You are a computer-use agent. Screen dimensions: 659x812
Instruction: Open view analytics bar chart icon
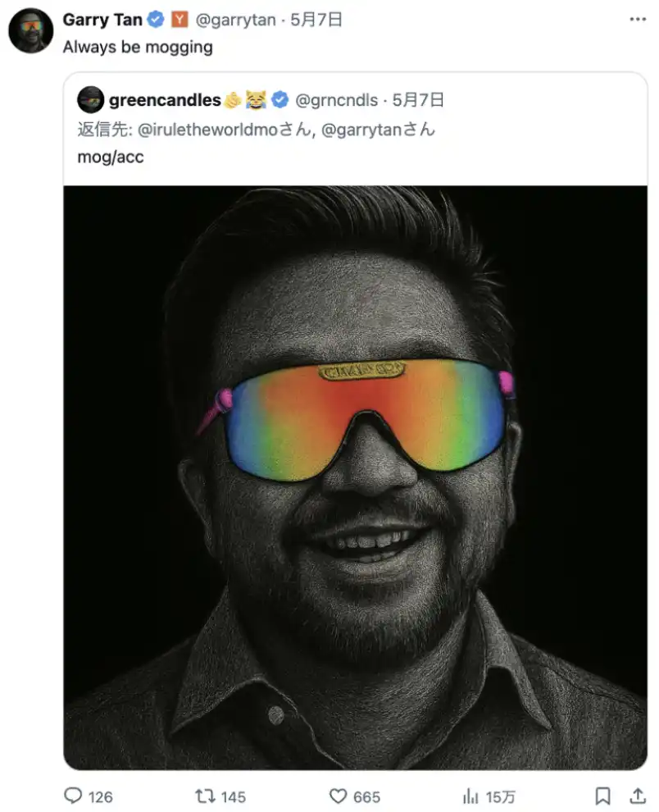pos(470,796)
